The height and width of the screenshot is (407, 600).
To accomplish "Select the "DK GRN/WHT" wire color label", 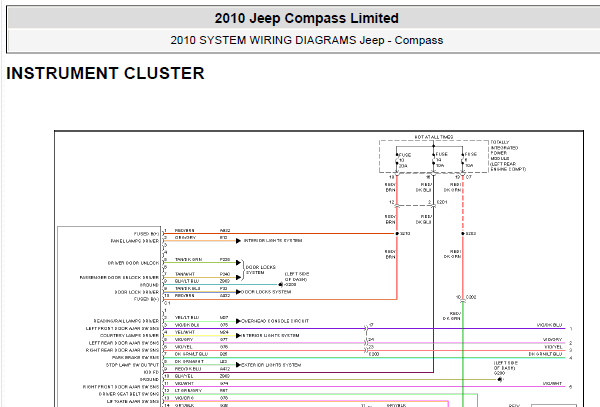I will 189,361.
